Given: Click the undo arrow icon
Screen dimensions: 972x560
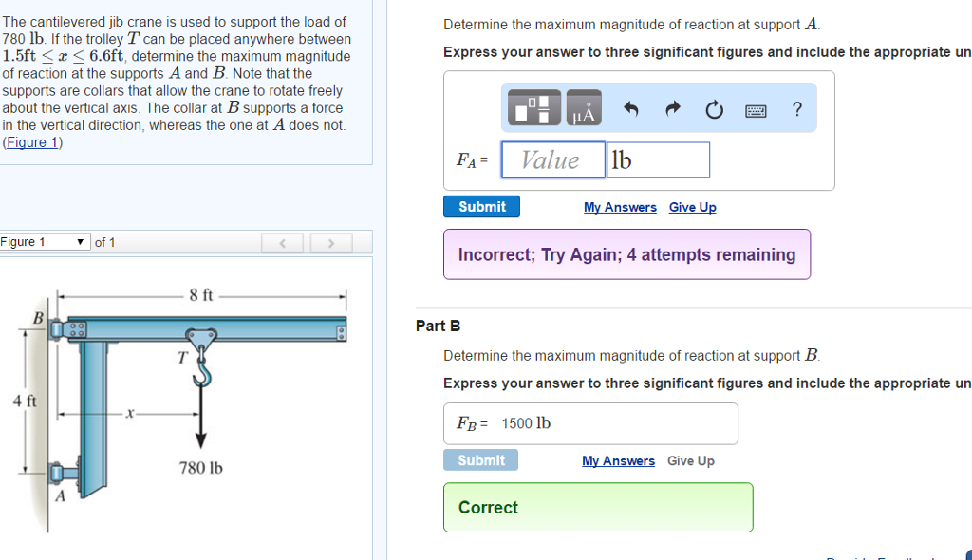Looking at the screenshot, I should 631,110.
